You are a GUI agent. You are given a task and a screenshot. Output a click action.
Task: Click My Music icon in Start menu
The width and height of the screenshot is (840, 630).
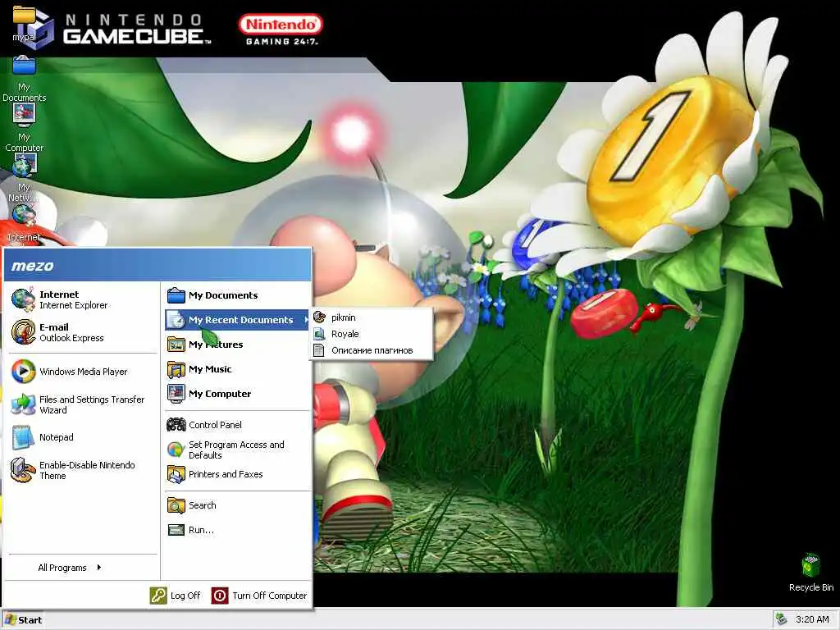tap(176, 369)
